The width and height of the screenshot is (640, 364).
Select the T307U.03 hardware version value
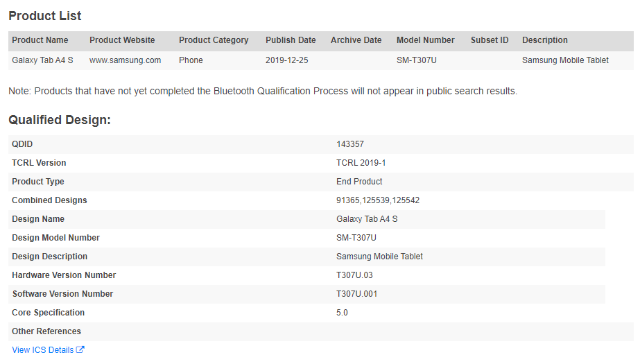point(355,275)
